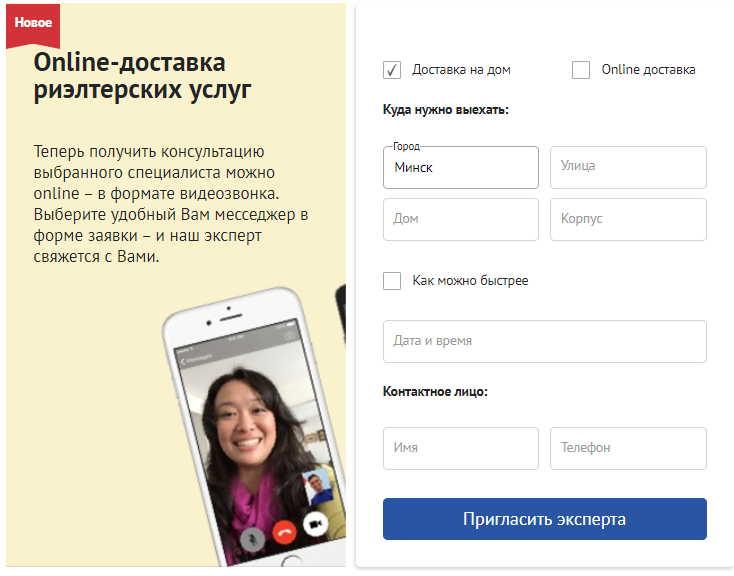Click the "Имя" input field
Screen dimensions: 734x576
pyautogui.click(x=461, y=448)
